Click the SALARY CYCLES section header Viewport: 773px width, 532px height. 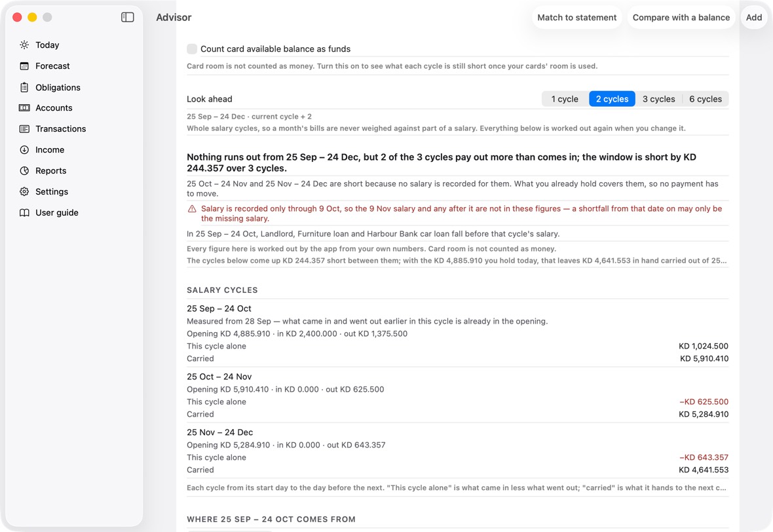click(x=222, y=290)
